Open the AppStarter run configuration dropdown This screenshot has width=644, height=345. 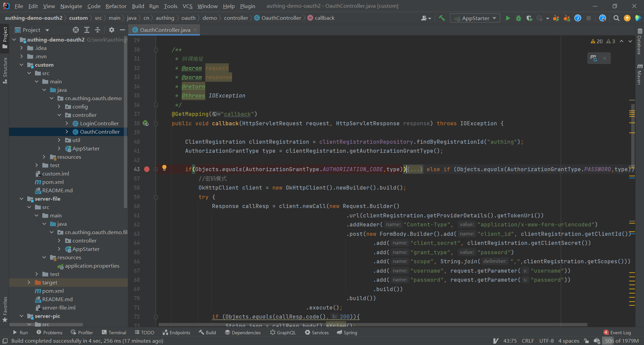click(475, 18)
